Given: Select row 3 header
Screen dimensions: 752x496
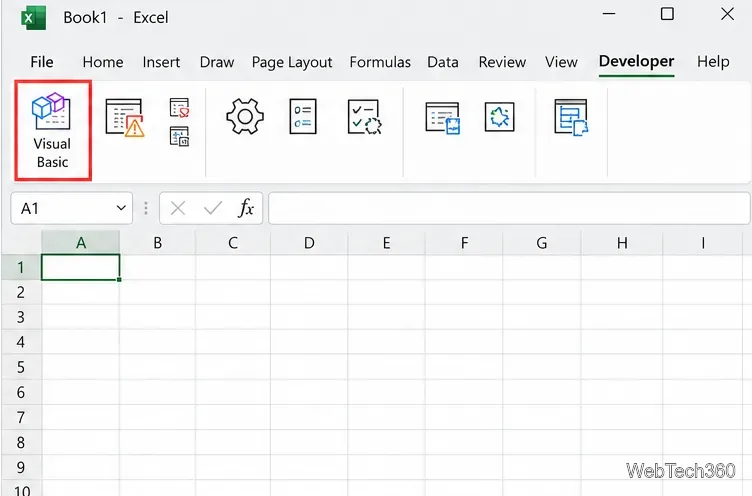Looking at the screenshot, I should (x=21, y=317).
